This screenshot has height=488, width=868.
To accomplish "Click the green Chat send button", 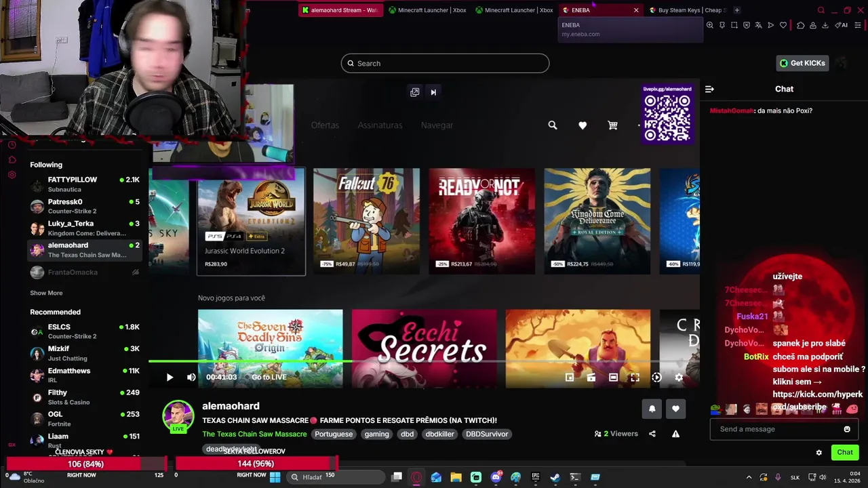I will tap(844, 452).
